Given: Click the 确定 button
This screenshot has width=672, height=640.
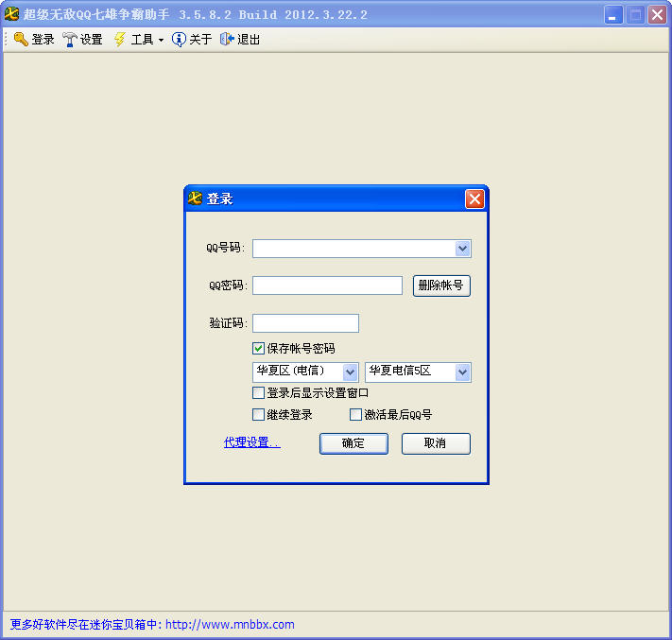Looking at the screenshot, I should pyautogui.click(x=353, y=443).
